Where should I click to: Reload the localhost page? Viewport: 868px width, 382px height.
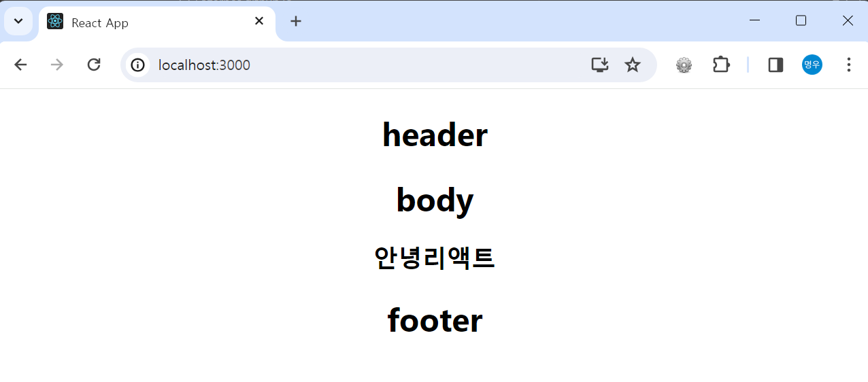(x=94, y=65)
